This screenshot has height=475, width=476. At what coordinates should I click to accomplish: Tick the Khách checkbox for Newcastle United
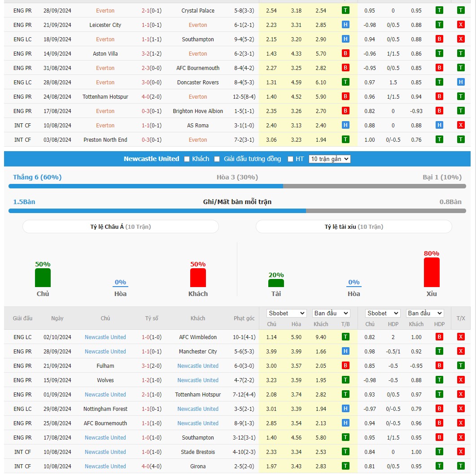(x=187, y=159)
